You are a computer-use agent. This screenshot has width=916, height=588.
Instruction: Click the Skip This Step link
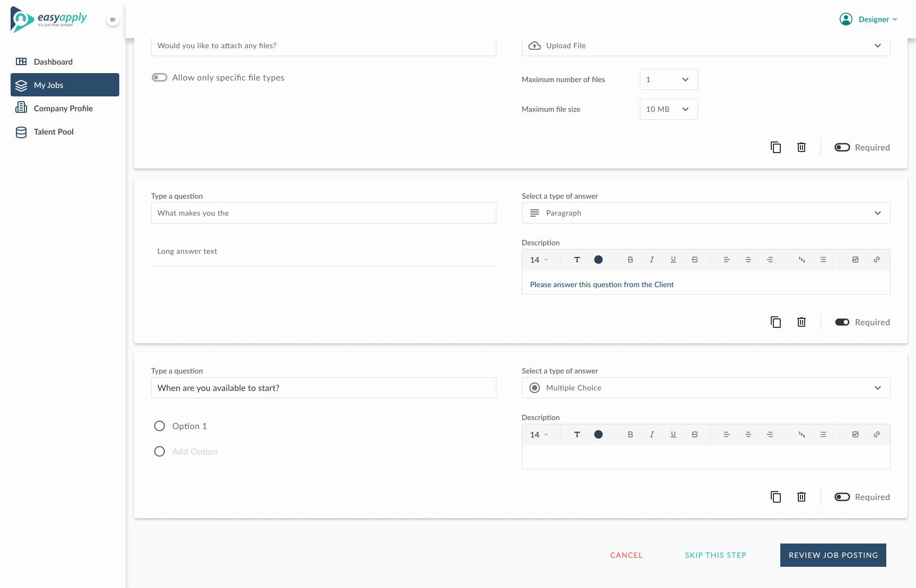(x=715, y=555)
